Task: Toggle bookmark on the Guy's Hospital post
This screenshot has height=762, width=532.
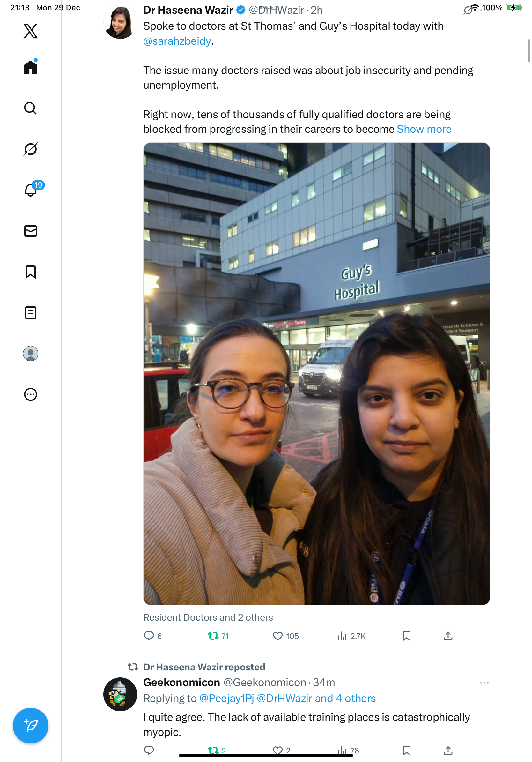Action: [407, 636]
